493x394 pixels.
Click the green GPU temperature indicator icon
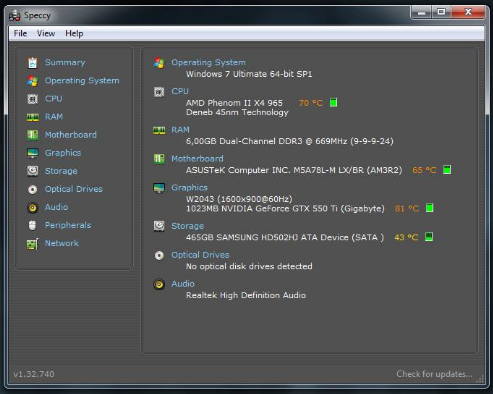tap(430, 208)
